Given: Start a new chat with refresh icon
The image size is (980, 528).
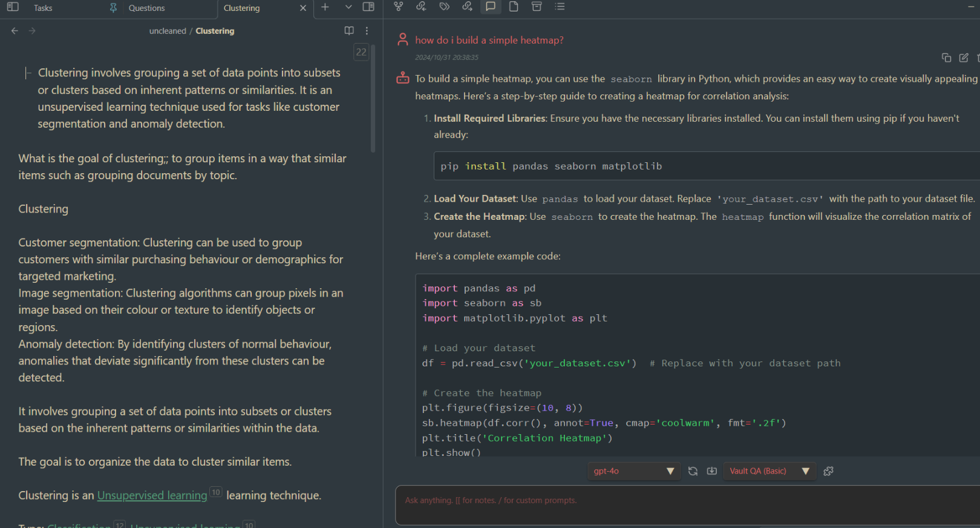Looking at the screenshot, I should [693, 471].
